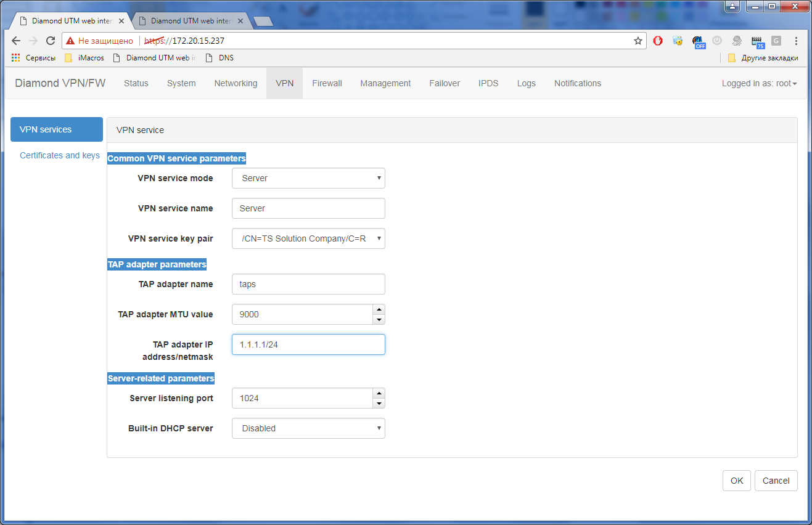Open the clapperboard extension with badge 75
The image size is (812, 525).
click(x=757, y=41)
